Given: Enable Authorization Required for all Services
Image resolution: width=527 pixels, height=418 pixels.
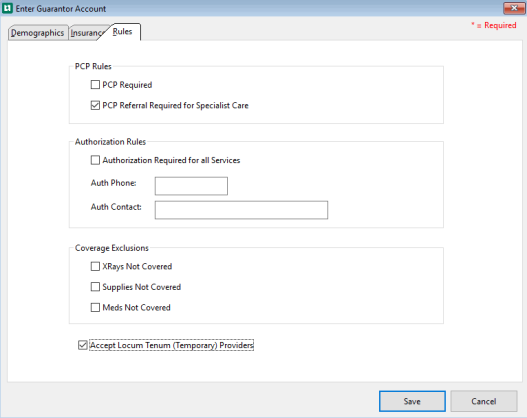Looking at the screenshot, I should [x=95, y=160].
